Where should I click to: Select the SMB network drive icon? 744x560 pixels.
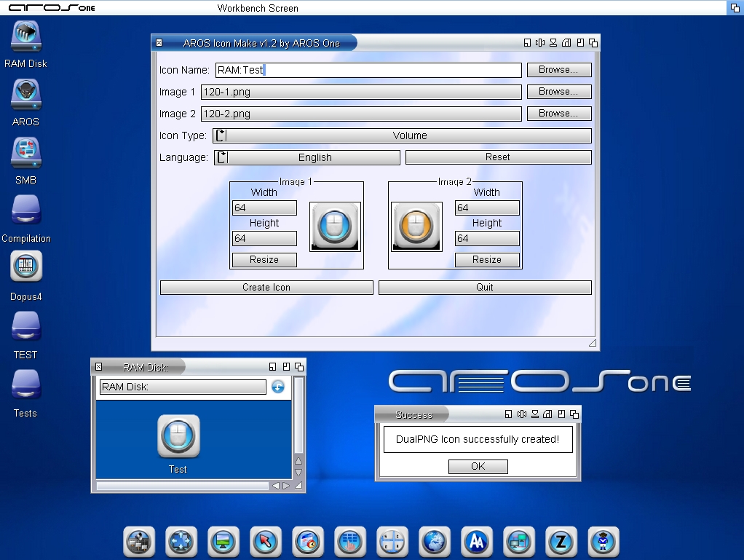pos(26,153)
